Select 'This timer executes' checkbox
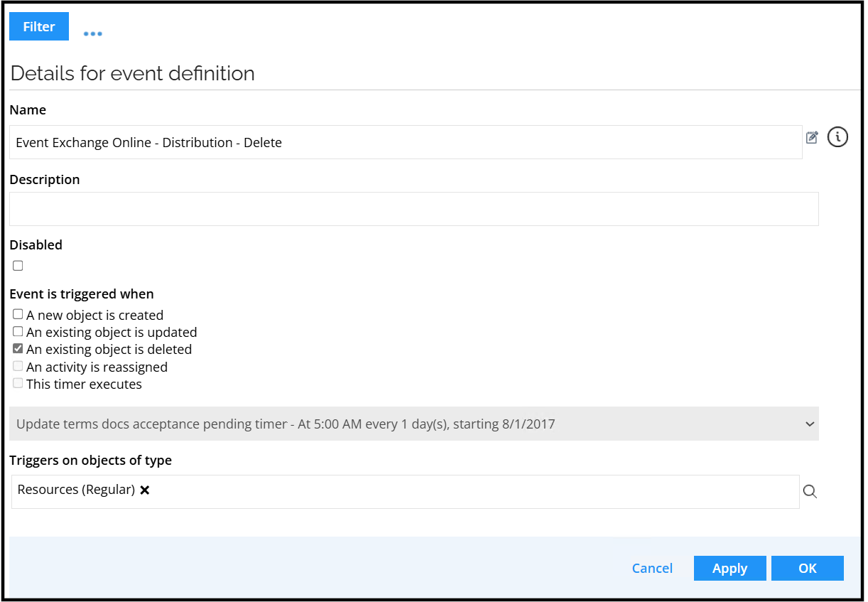This screenshot has width=868, height=602. (18, 383)
